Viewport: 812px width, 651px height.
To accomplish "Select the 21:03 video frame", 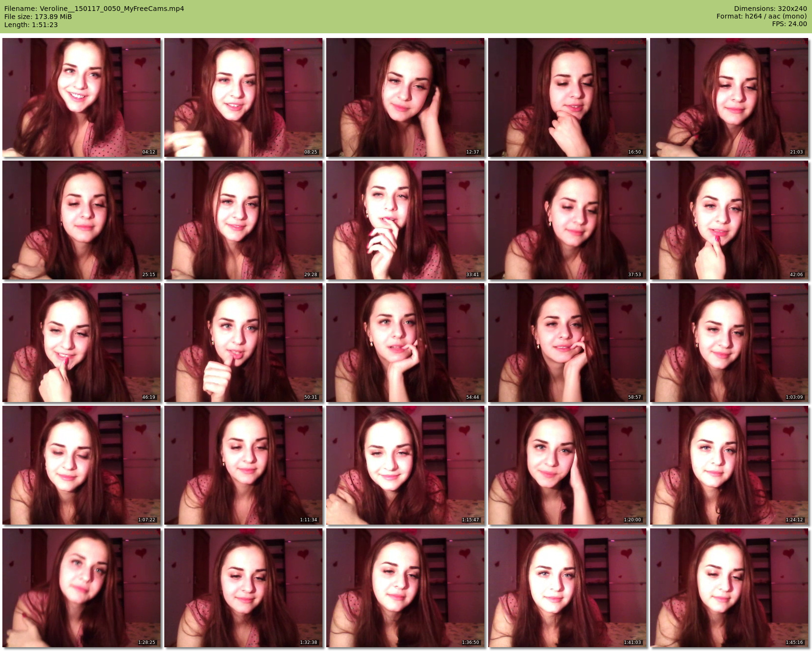I will (729, 97).
